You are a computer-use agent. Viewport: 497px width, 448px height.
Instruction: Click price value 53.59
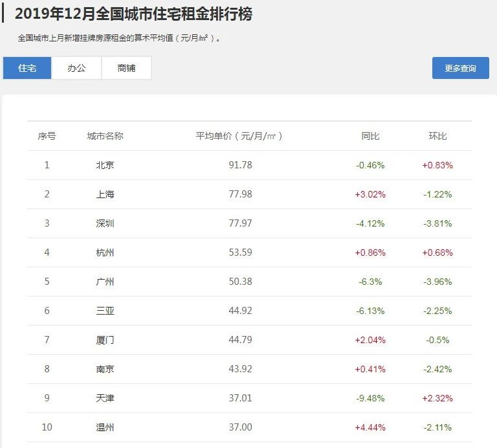coord(240,252)
